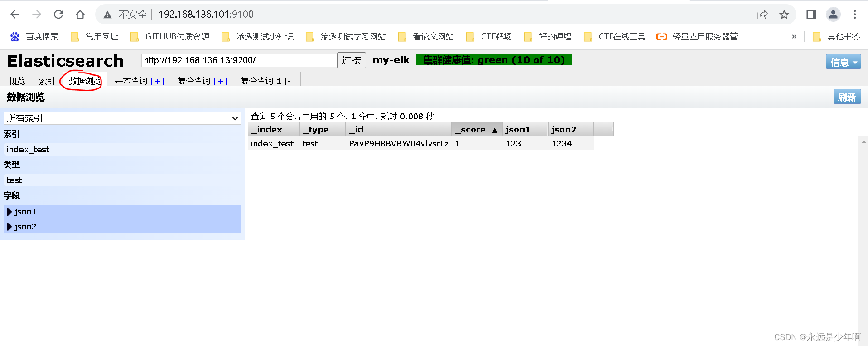
Task: Click browser address bar URL
Action: [206, 15]
